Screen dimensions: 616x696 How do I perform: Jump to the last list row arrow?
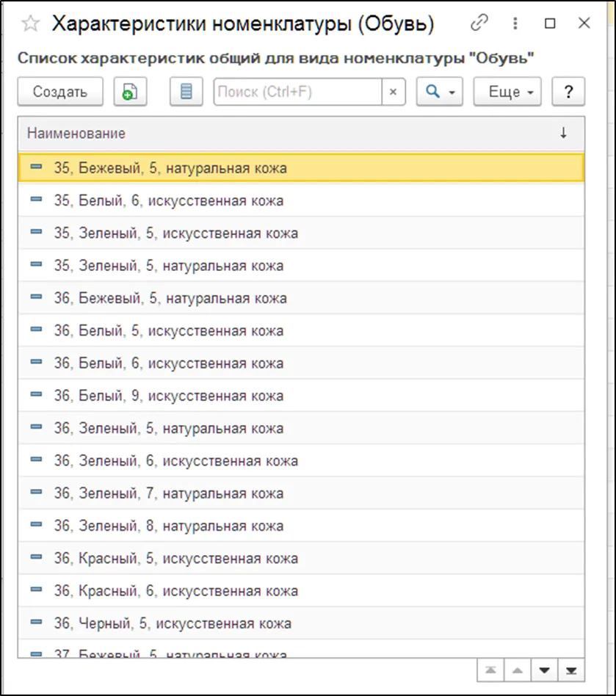pos(570,670)
